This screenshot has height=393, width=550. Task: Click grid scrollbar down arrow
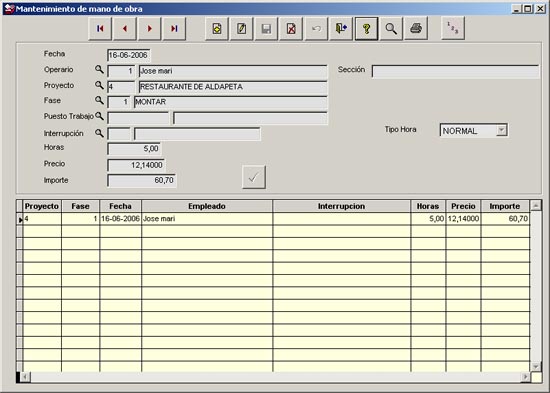tap(536, 366)
